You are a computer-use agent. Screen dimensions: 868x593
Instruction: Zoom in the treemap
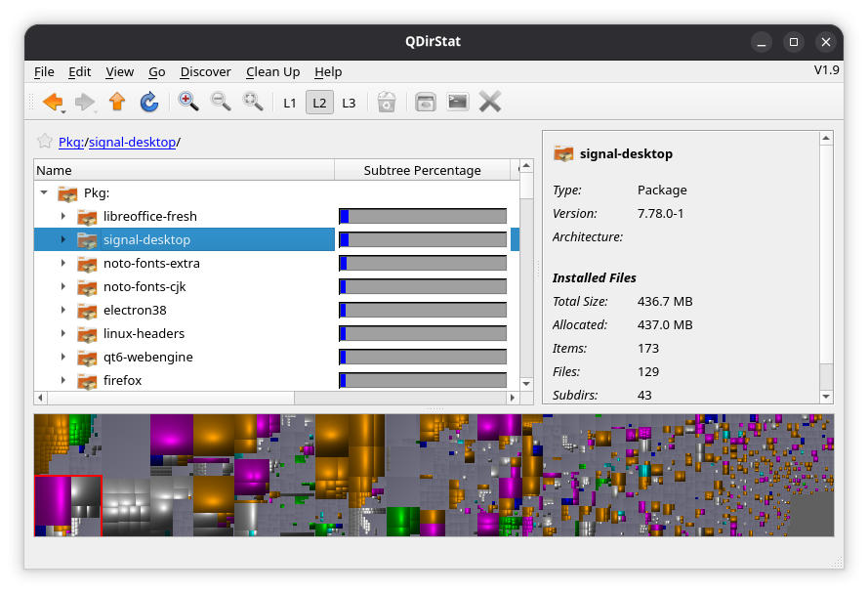(x=188, y=102)
